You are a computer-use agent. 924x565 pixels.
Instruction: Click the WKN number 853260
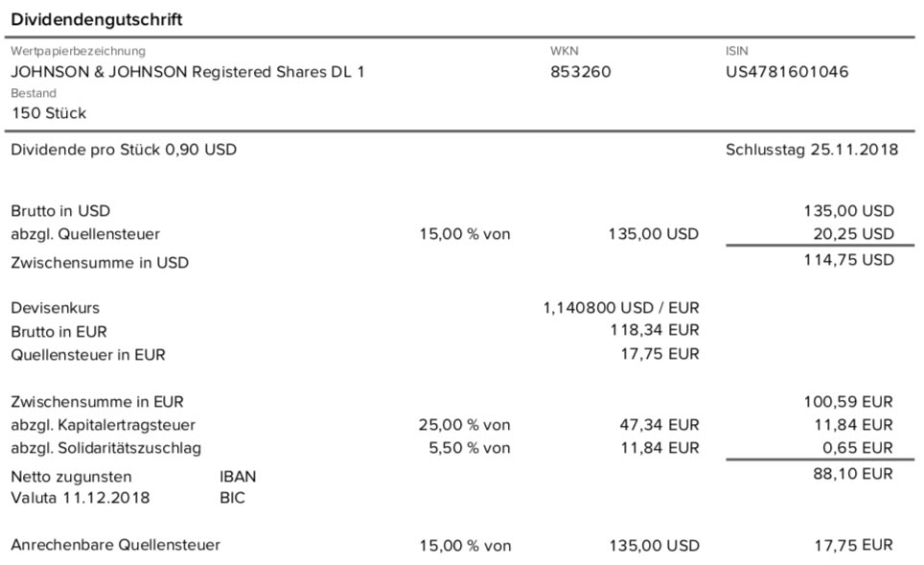581,72
